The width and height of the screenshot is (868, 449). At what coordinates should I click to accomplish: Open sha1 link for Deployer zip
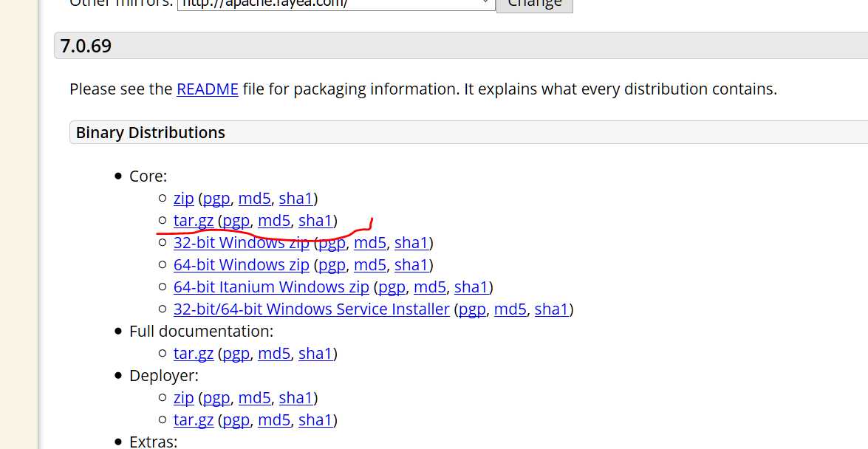pyautogui.click(x=296, y=397)
